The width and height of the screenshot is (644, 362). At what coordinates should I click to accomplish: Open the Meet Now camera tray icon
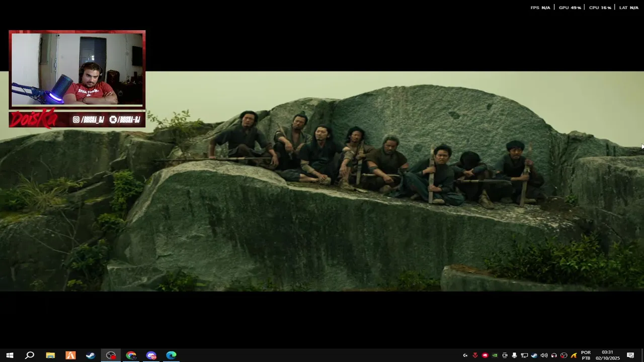click(505, 355)
